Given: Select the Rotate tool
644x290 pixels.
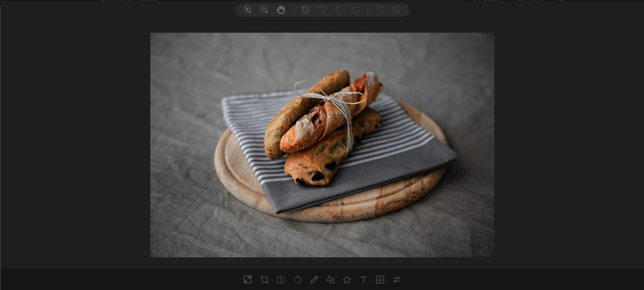Looking at the screenshot, I should coord(297,279).
